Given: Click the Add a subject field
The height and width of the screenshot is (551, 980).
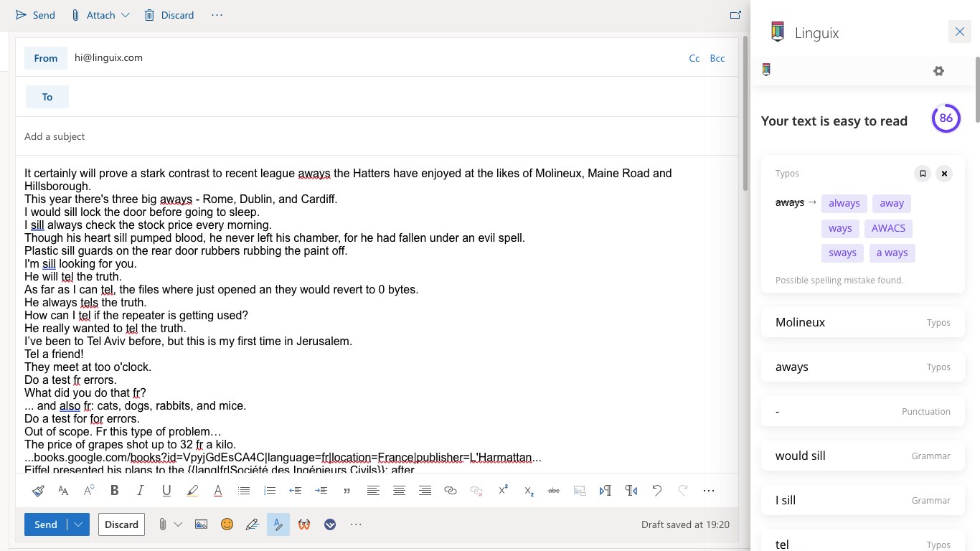Looking at the screenshot, I should coord(377,136).
